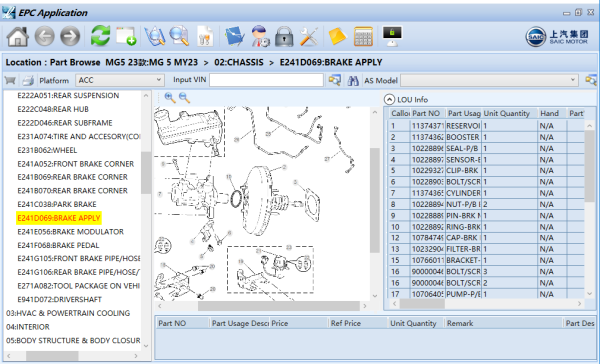
Task: Select RESERVOI row callout 1
Action: [486, 126]
